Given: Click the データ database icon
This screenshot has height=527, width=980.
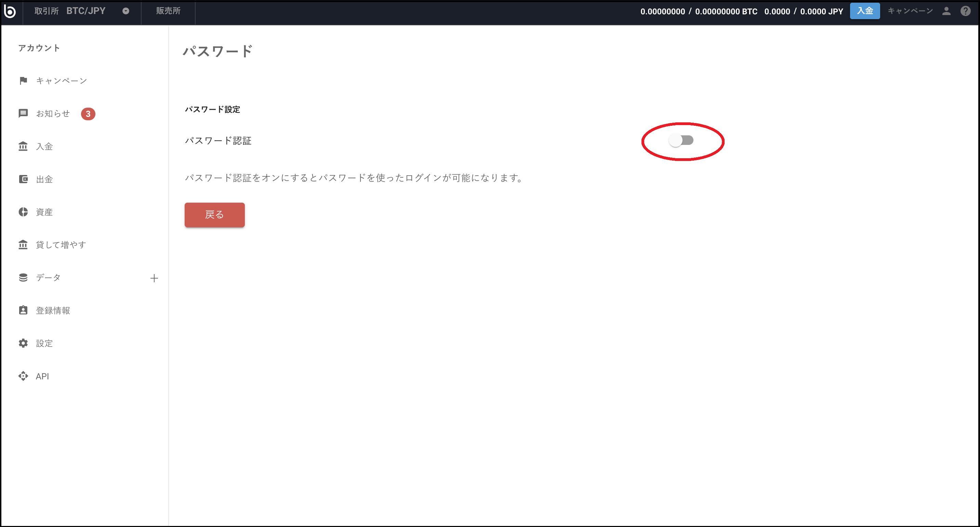Looking at the screenshot, I should [23, 278].
